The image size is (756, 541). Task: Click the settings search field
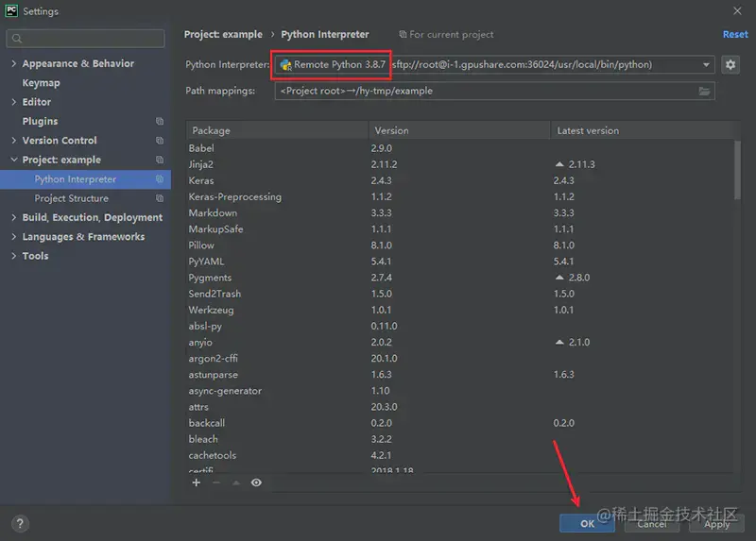pos(85,39)
